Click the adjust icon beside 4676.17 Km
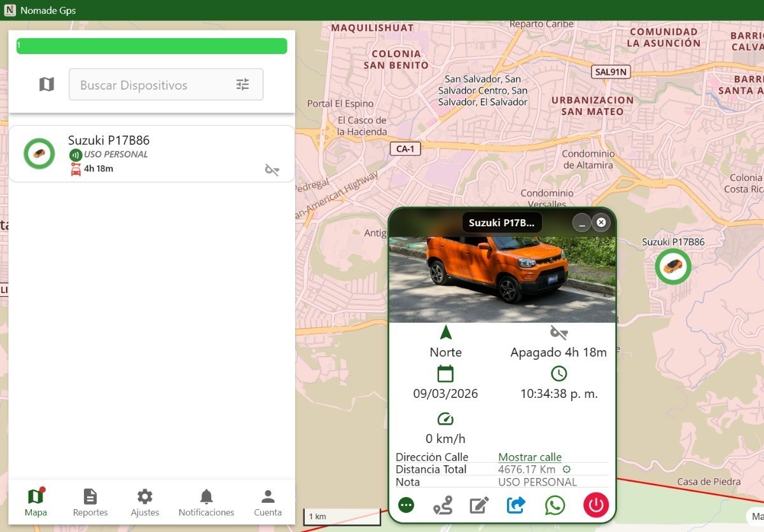This screenshot has height=532, width=764. pos(566,470)
